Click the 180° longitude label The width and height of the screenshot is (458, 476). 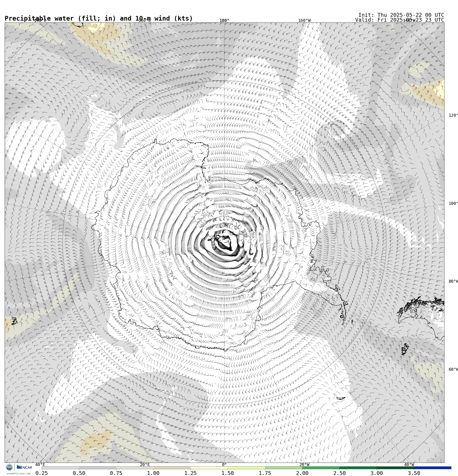224,20
